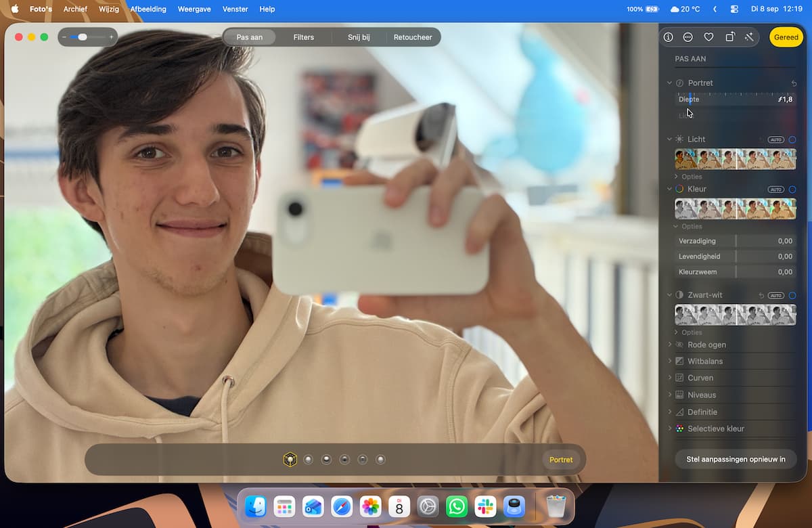Open the more options ellipsis menu
Viewport: 812px width, 528px height.
[x=688, y=37]
